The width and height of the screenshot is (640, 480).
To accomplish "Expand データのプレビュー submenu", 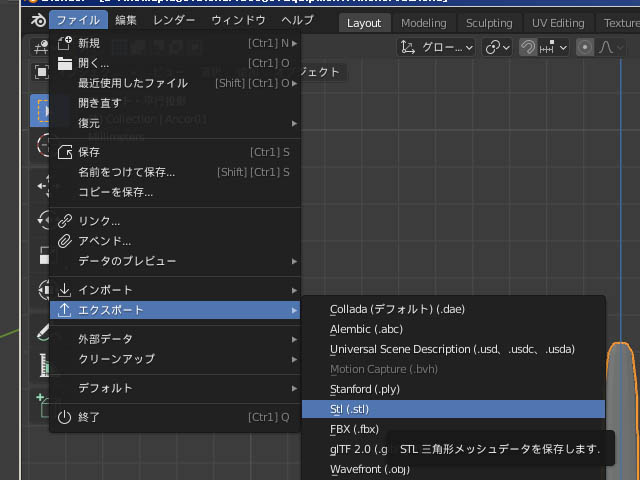I will coord(175,261).
